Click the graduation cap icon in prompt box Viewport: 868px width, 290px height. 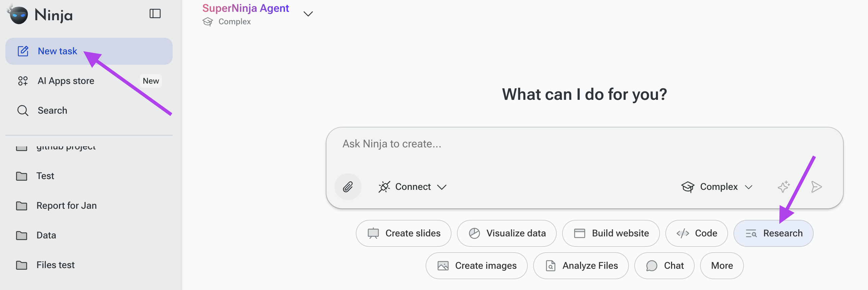point(688,187)
